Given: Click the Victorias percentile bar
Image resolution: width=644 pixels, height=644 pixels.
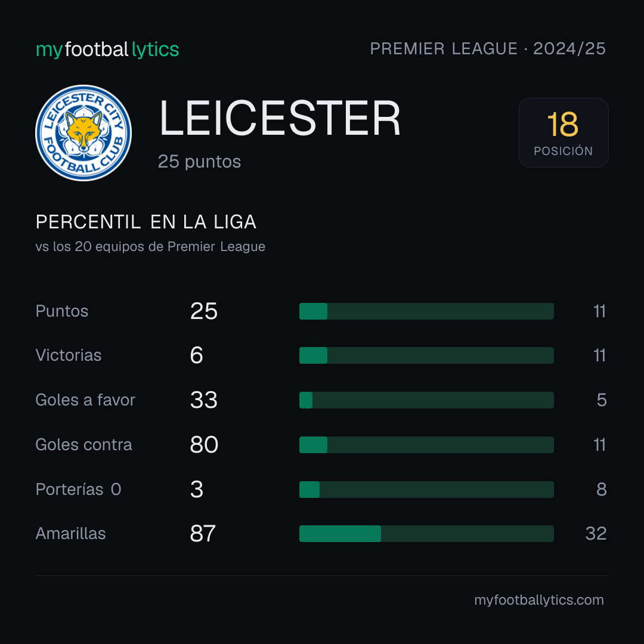Looking at the screenshot, I should (426, 355).
